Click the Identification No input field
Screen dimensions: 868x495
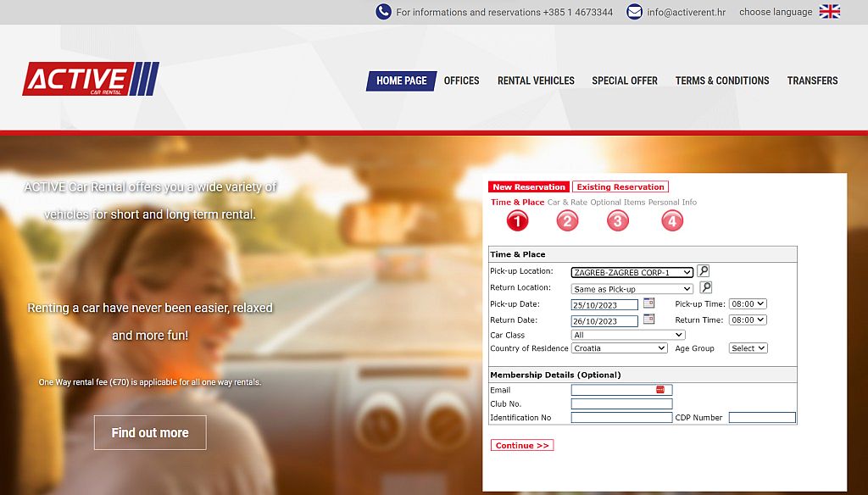click(x=621, y=418)
